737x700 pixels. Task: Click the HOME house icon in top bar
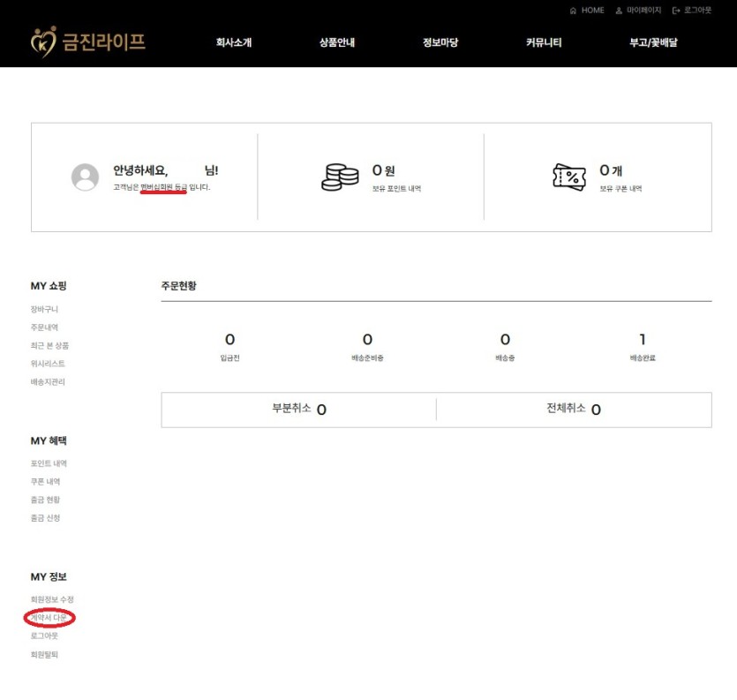574,11
